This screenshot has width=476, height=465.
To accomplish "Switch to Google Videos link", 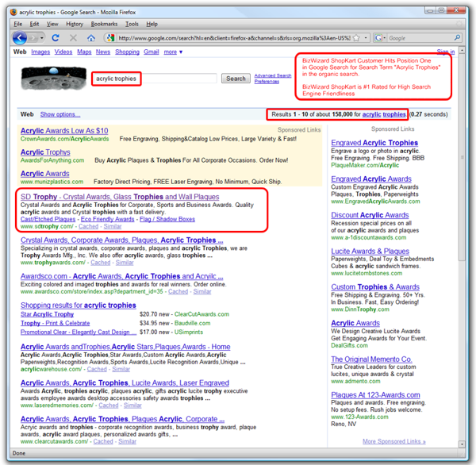I will (63, 52).
